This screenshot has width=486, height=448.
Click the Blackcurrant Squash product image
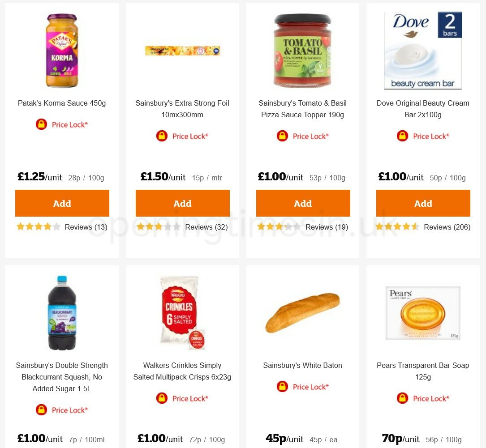tap(61, 312)
